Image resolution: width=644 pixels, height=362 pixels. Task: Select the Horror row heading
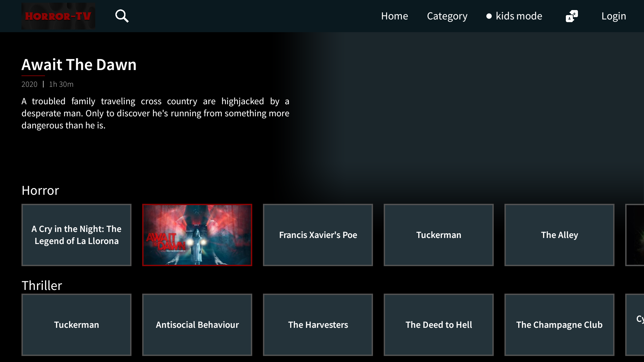tap(40, 190)
